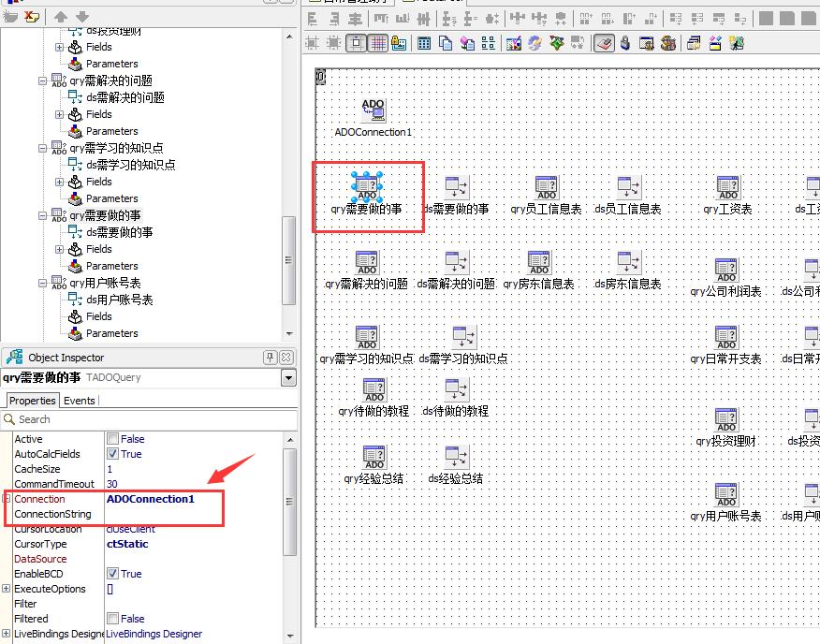
Task: Click the Object Inspector search field
Action: click(x=149, y=419)
